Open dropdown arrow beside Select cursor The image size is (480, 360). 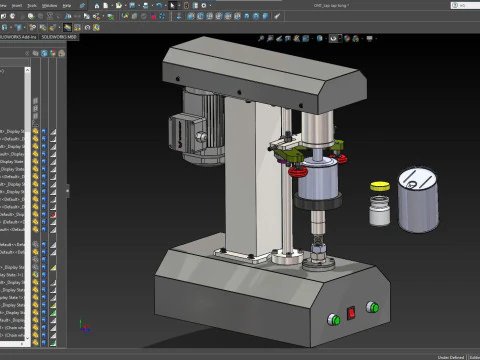(179, 6)
